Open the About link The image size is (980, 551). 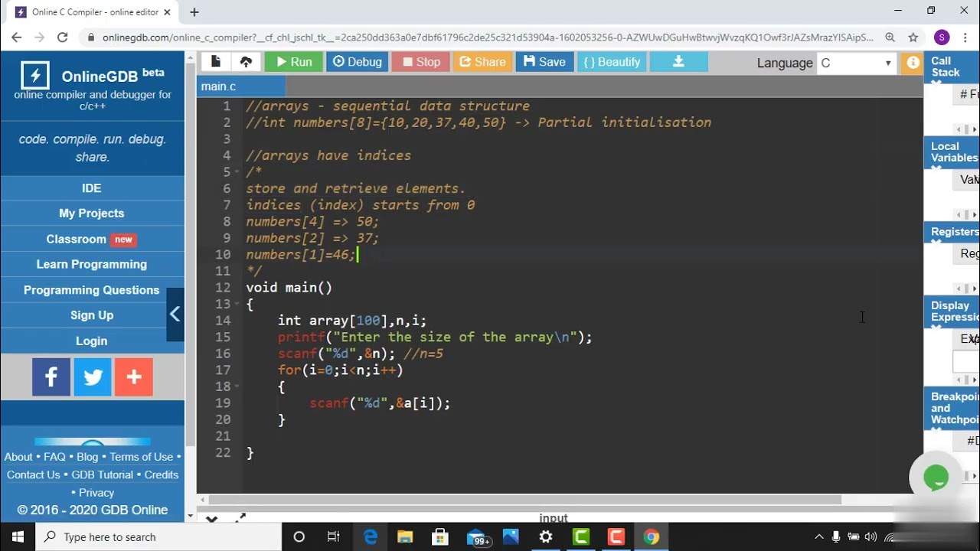tap(18, 457)
